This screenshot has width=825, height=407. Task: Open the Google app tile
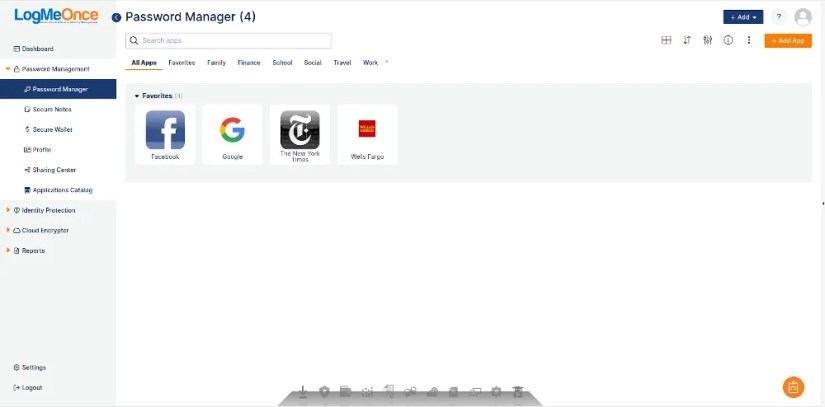pos(232,135)
